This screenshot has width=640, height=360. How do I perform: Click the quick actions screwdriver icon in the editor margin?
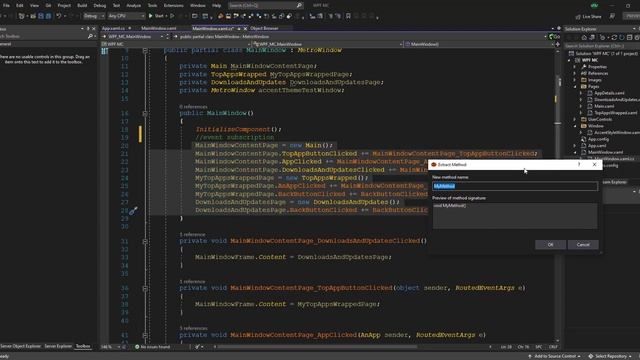tap(133, 211)
